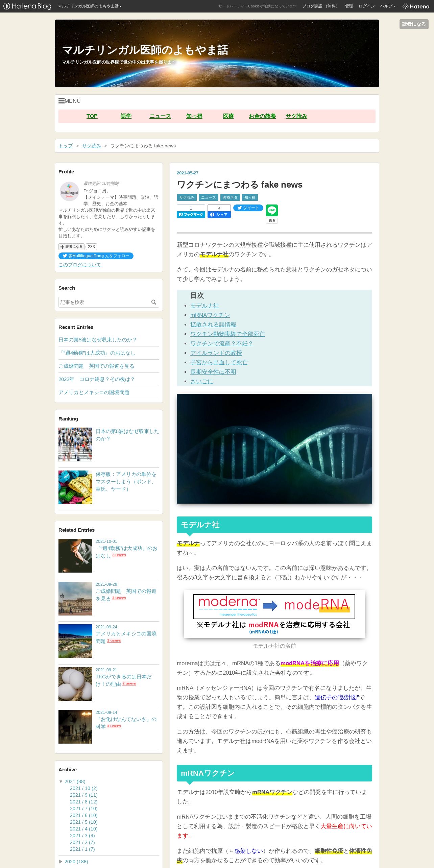Open the measuring tapes thumbnail in Ranking

[x=75, y=487]
